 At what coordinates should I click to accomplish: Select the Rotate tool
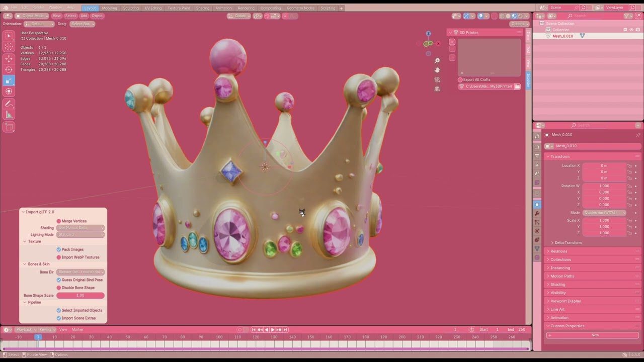pos(9,69)
